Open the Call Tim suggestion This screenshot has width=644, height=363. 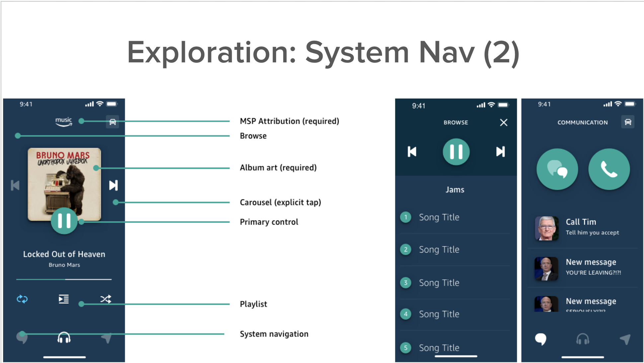(x=583, y=228)
